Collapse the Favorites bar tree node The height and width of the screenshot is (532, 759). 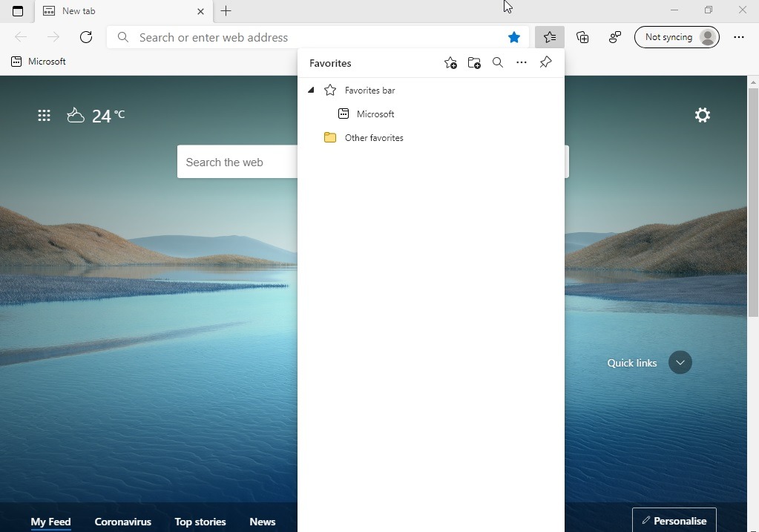(311, 90)
